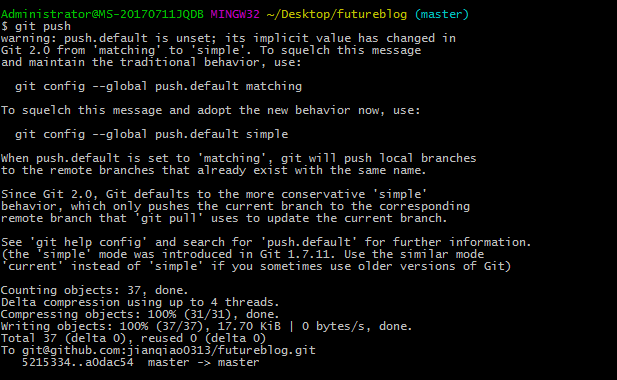The width and height of the screenshot is (617, 380).
Task: Click 'To squelch this message and adopt' line
Action: pyautogui.click(x=211, y=110)
